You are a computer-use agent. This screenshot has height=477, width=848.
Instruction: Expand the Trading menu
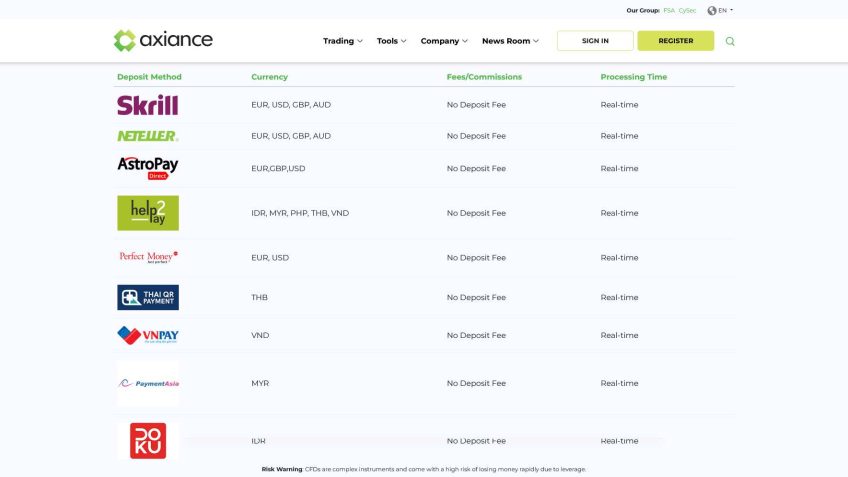(343, 41)
